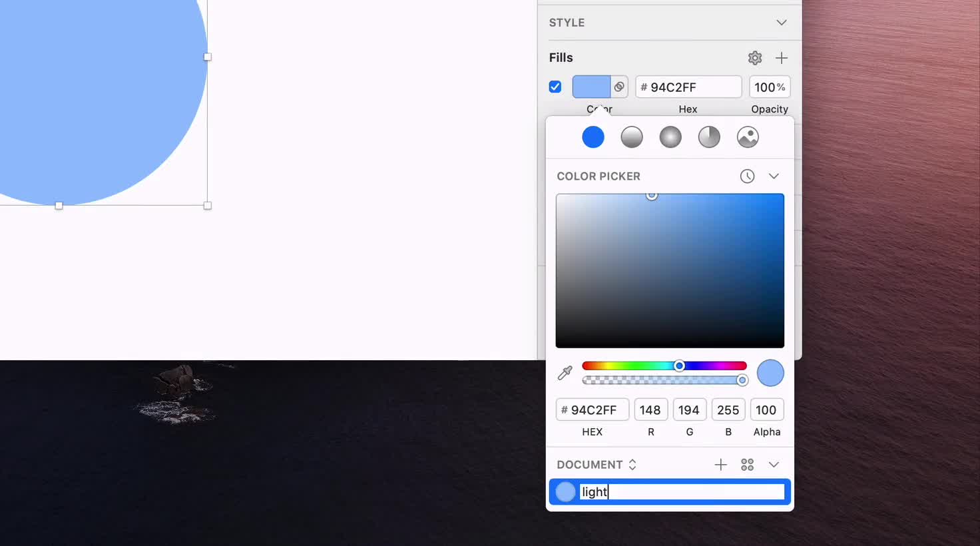The width and height of the screenshot is (980, 546).
Task: Open the Fills settings gear
Action: (x=754, y=58)
